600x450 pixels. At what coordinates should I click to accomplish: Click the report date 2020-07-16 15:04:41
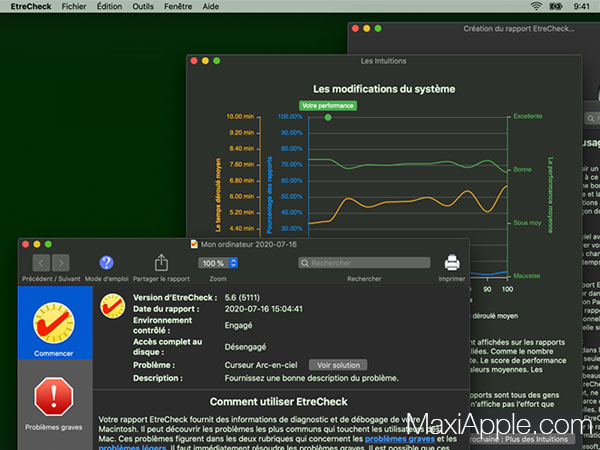[264, 309]
